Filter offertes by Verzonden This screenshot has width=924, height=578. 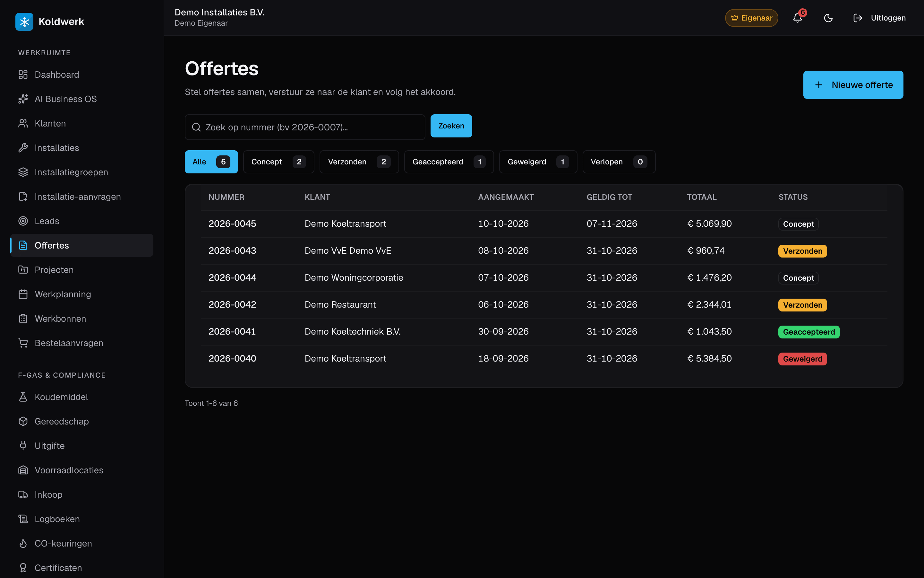(359, 162)
